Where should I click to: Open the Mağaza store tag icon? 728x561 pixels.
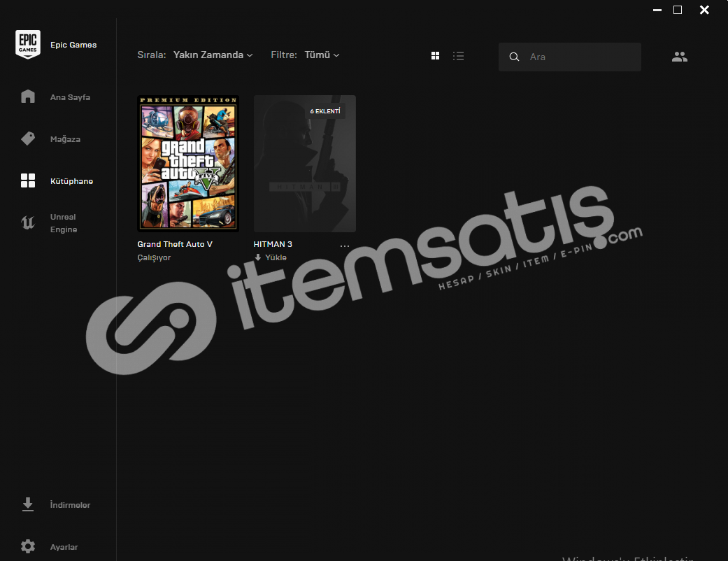click(x=28, y=139)
